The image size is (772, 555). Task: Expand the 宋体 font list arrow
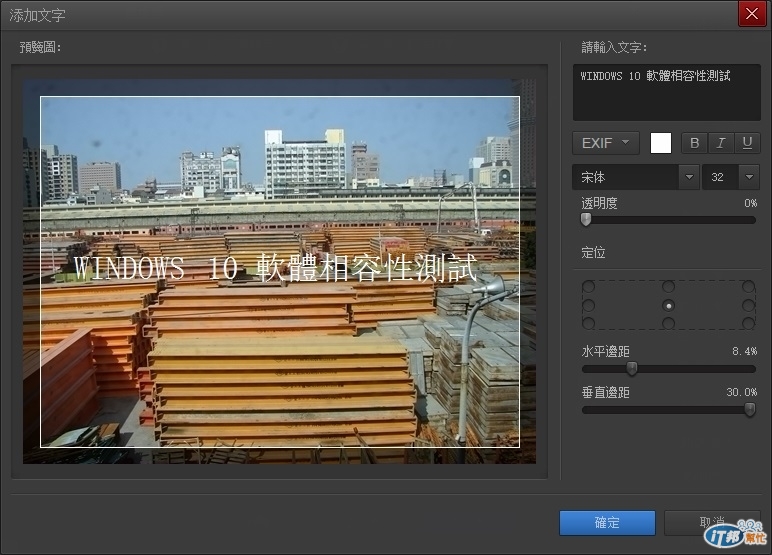click(689, 177)
